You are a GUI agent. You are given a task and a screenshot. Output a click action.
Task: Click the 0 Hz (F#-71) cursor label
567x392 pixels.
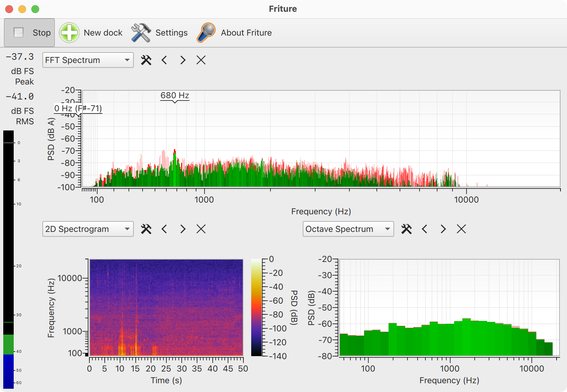click(x=78, y=108)
